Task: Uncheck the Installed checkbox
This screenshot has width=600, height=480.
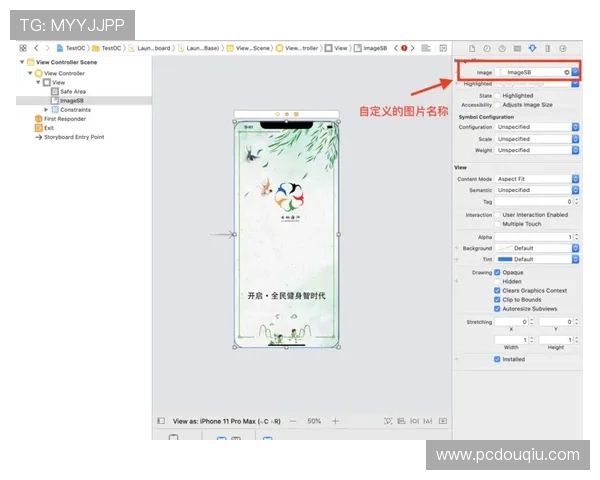Action: (497, 359)
